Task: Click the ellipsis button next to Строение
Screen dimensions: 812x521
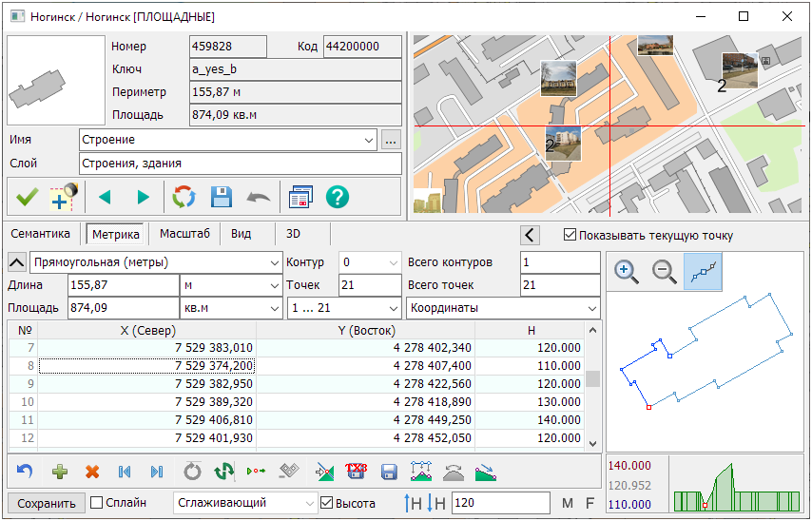Action: [391, 141]
